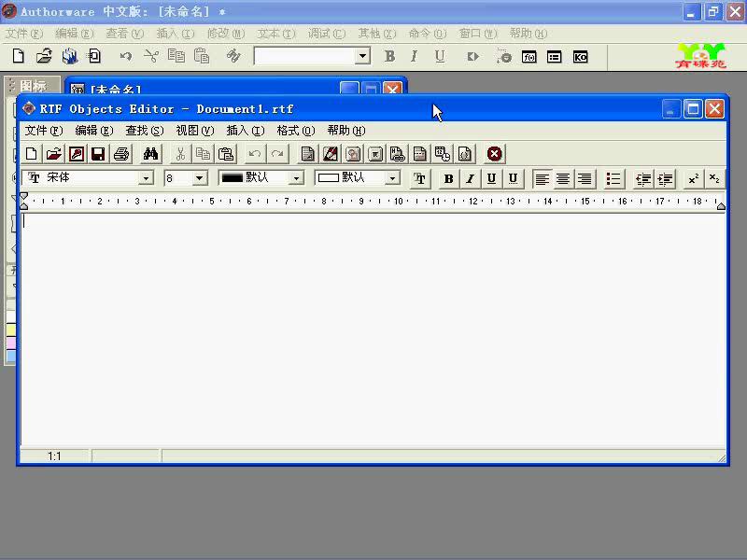
Task: Toggle bullet list formatting
Action: 613,179
